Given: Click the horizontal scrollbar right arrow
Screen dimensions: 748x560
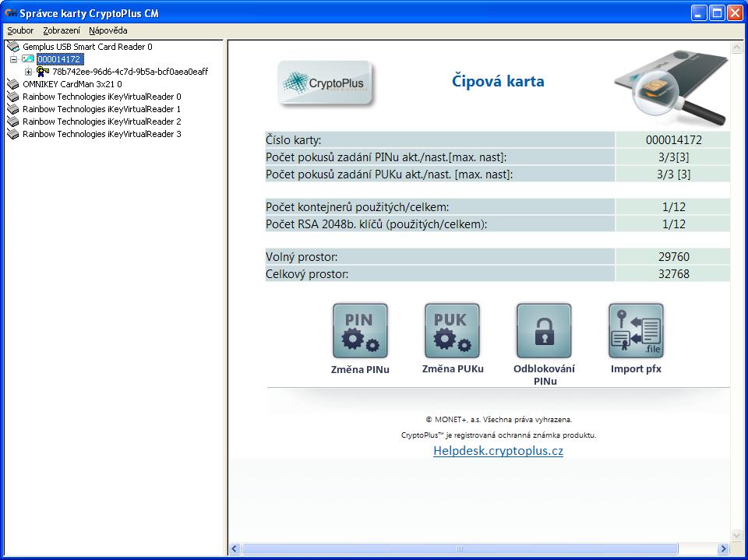Looking at the screenshot, I should click(723, 548).
